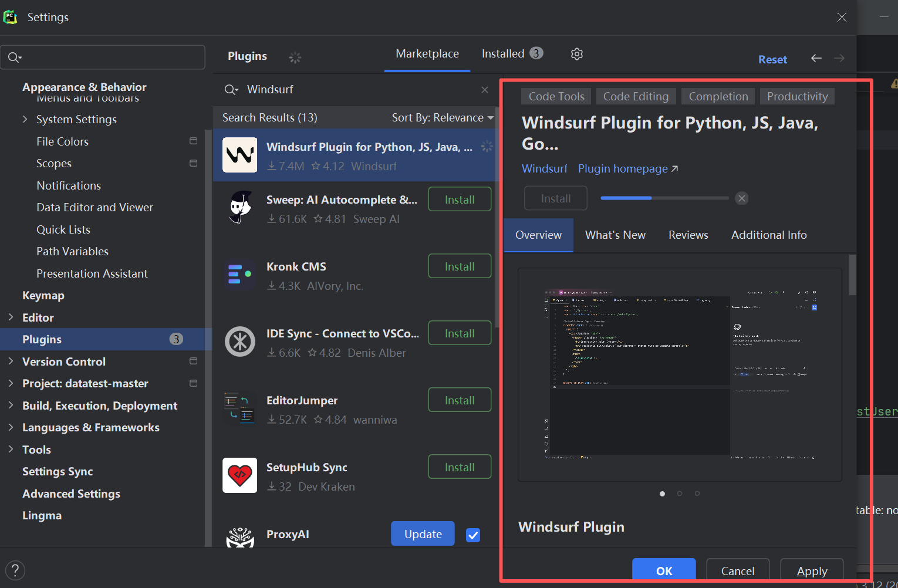Click the back navigation arrow
The width and height of the screenshot is (898, 588).
coord(816,58)
